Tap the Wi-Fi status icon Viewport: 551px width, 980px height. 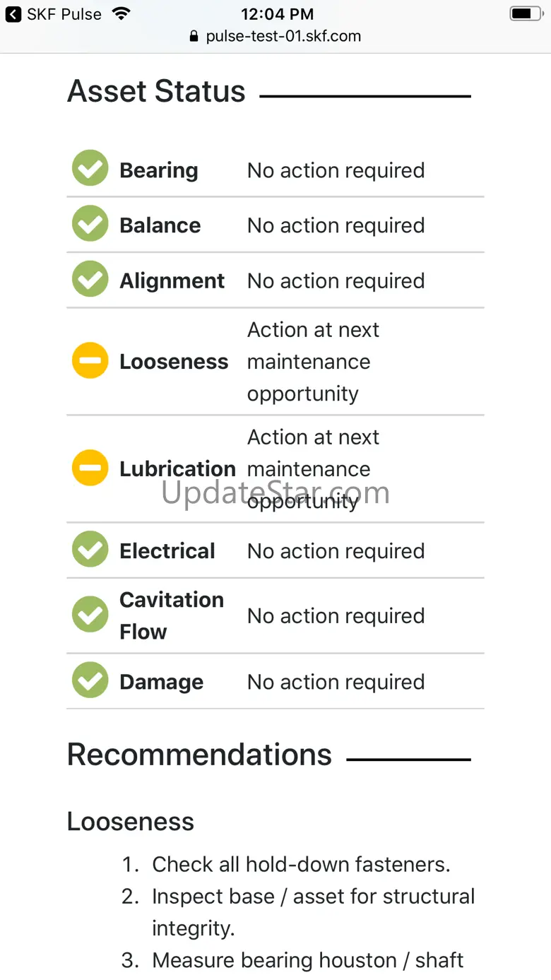122,13
